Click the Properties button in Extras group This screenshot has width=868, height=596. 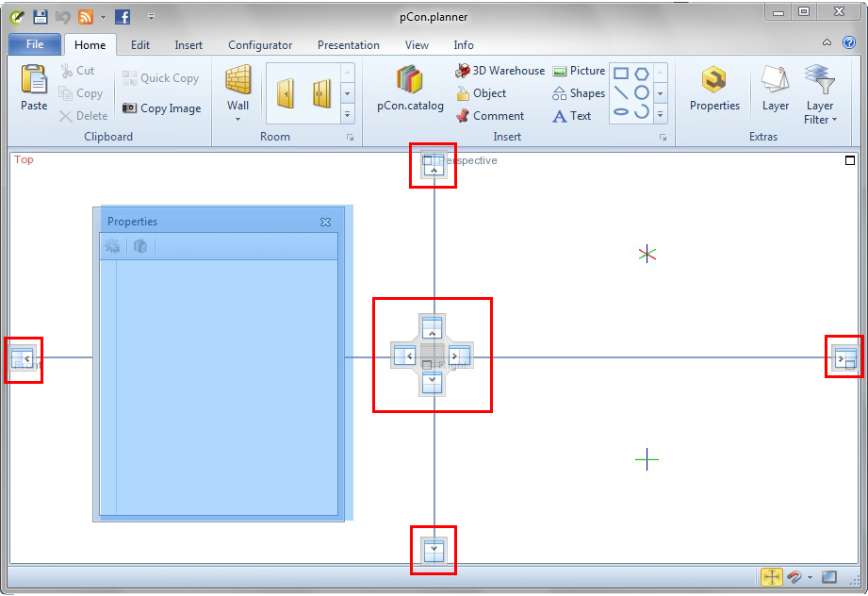714,88
